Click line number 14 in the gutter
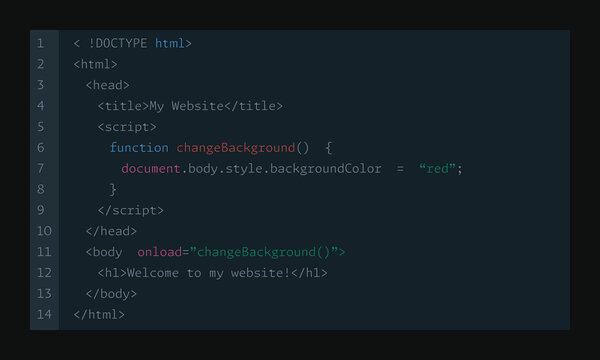This screenshot has height=360, width=600. (x=44, y=314)
